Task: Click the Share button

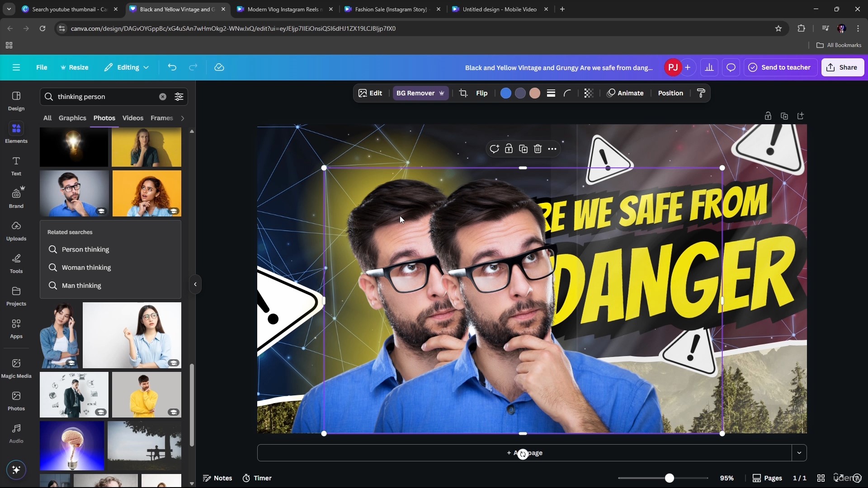Action: 843,67
